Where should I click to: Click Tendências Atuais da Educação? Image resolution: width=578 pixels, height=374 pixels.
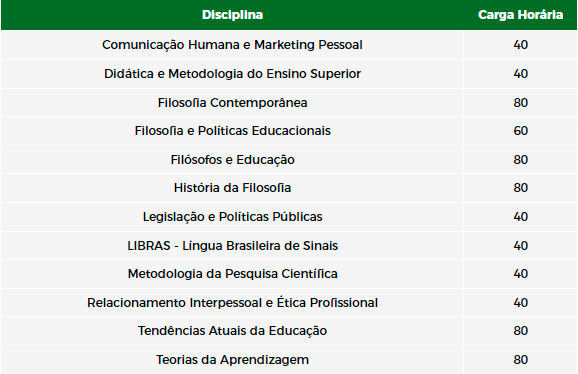click(232, 331)
